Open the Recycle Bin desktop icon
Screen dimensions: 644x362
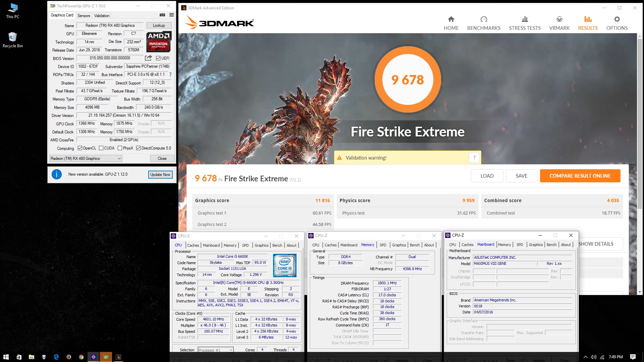coord(13,40)
